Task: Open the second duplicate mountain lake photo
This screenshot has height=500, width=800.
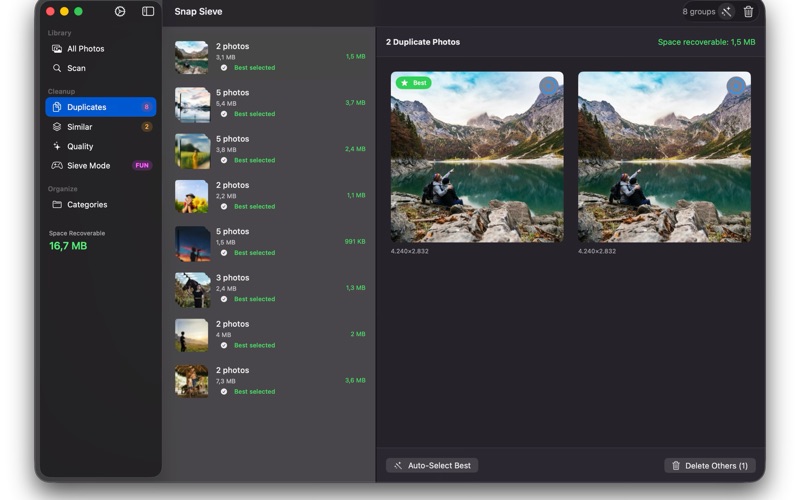Action: (x=664, y=157)
